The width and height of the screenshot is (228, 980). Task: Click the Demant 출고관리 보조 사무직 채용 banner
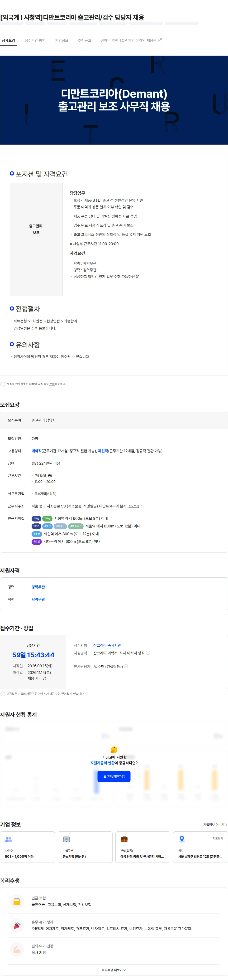114,100
